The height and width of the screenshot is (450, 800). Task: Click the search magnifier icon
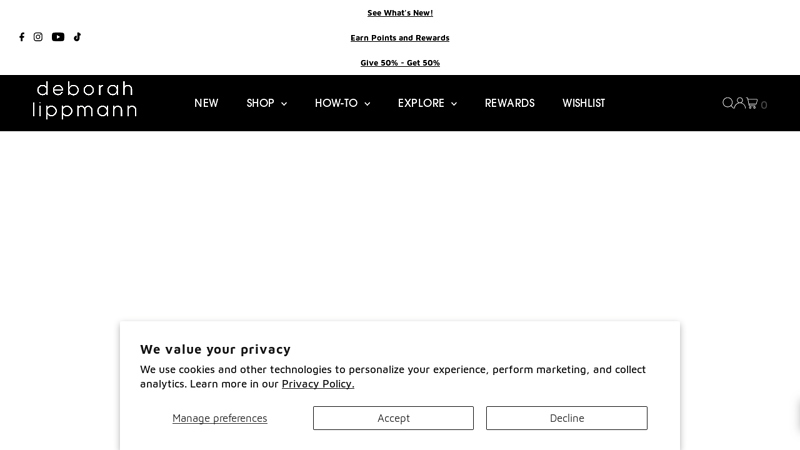coord(728,103)
